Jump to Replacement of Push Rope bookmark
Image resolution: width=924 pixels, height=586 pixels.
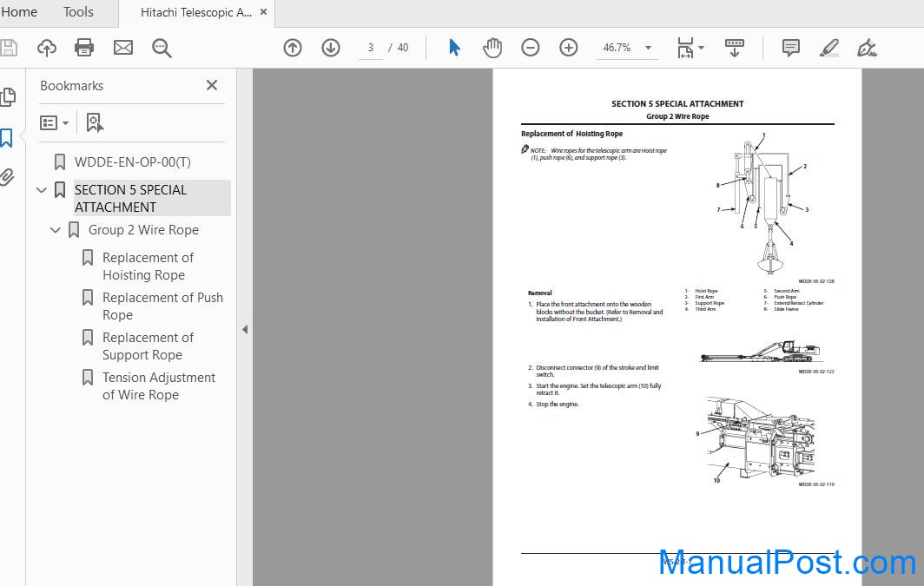point(162,306)
